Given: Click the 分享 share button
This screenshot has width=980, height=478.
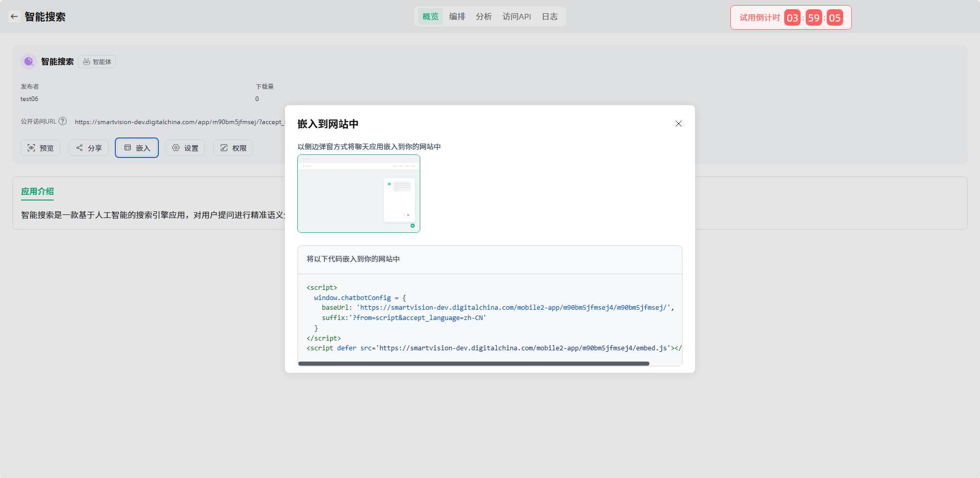Looking at the screenshot, I should (89, 148).
